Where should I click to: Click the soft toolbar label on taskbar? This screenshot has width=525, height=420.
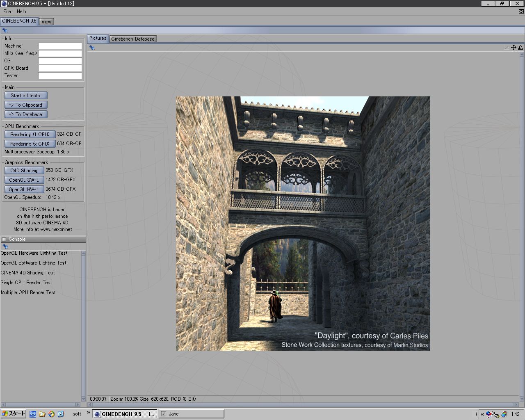pos(77,414)
